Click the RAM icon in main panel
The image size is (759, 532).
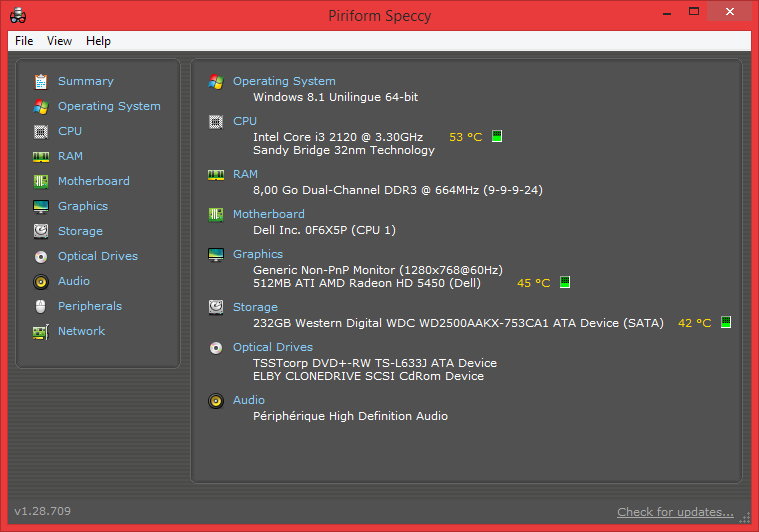[x=216, y=175]
